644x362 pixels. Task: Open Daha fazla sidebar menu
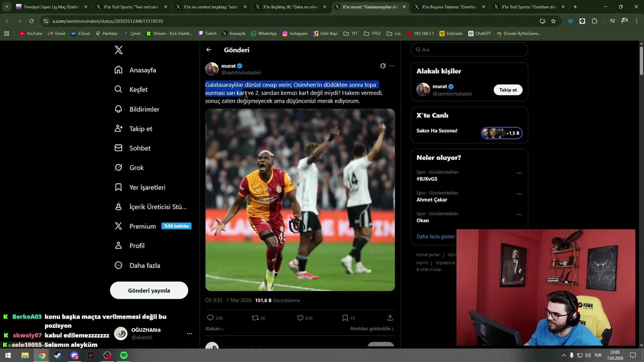pos(137,265)
